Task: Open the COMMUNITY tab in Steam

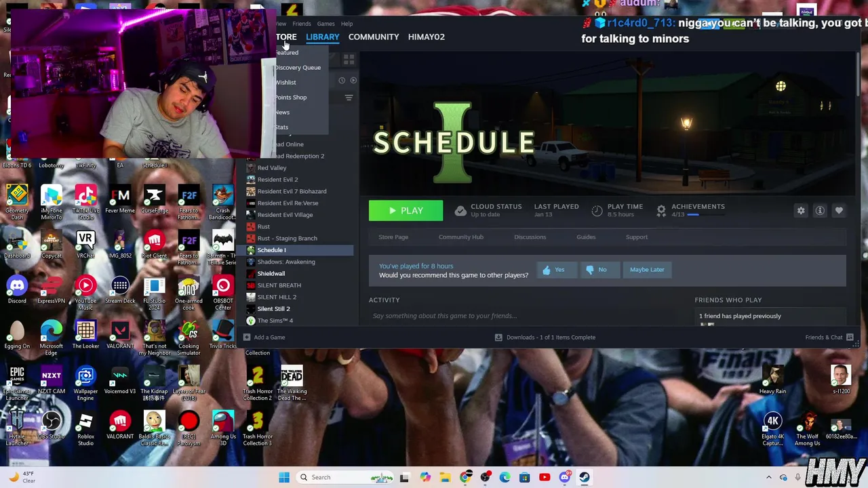Action: click(374, 37)
